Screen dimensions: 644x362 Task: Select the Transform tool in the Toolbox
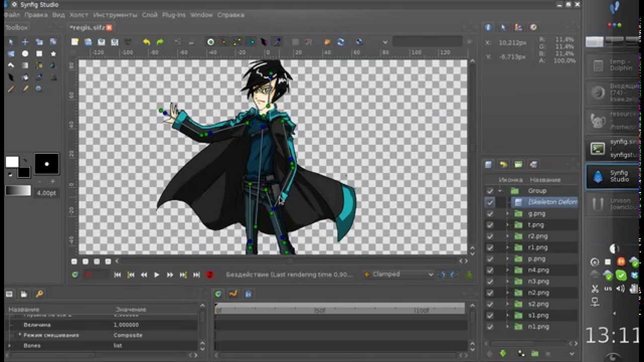coord(11,42)
